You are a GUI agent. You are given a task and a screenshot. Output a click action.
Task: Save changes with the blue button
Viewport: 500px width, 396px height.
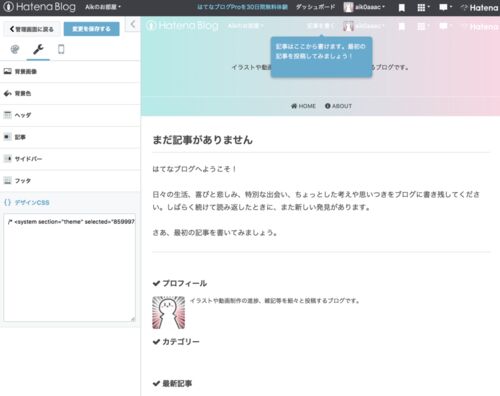pyautogui.click(x=91, y=29)
